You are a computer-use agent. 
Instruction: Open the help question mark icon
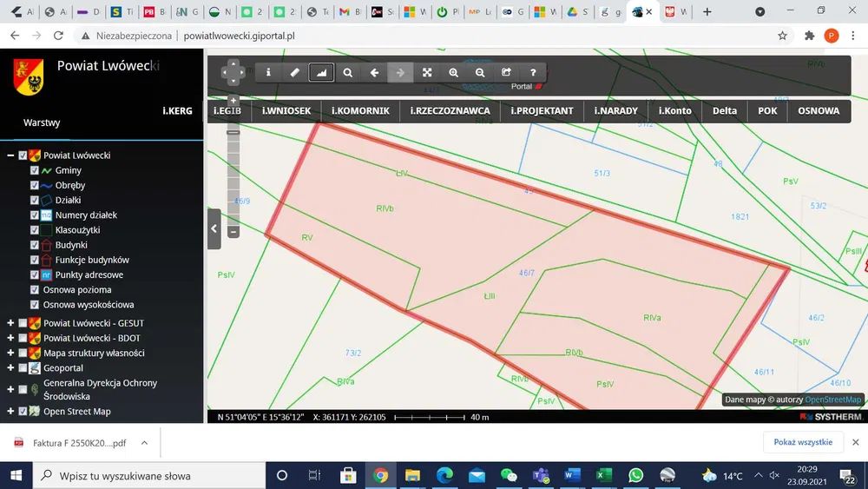[533, 73]
